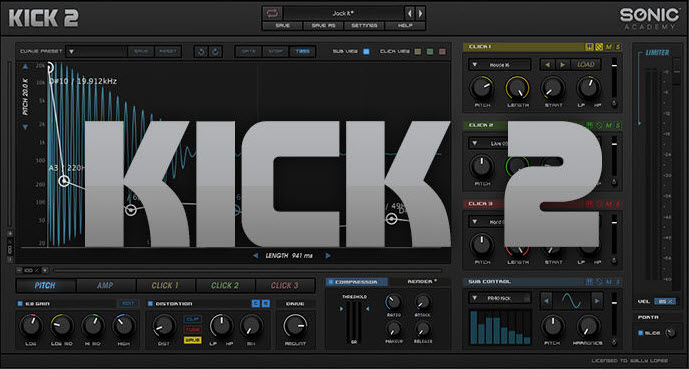The width and height of the screenshot is (689, 369).
Task: Switch to the Render tab
Action: (421, 282)
